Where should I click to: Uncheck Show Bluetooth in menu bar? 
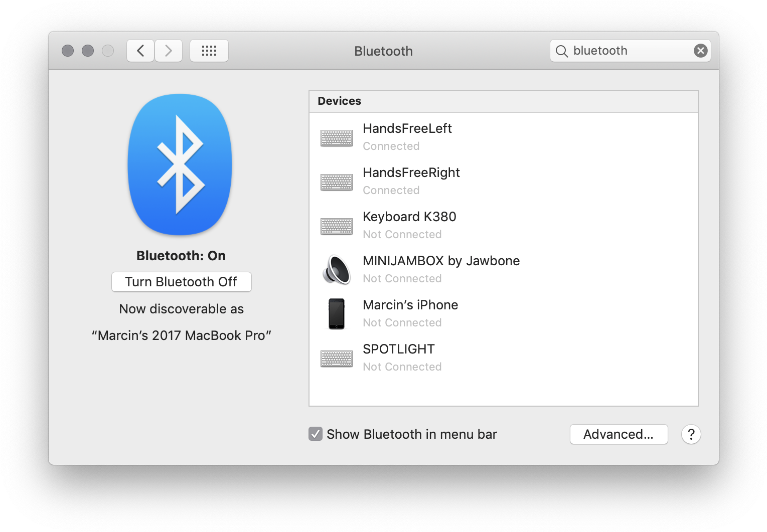(x=316, y=434)
